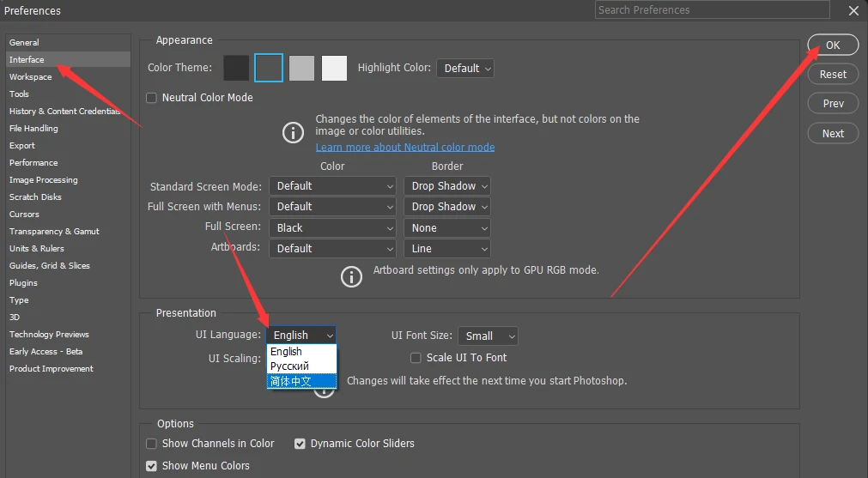Close the Preferences dialog with X
868x478 pixels.
coord(853,10)
